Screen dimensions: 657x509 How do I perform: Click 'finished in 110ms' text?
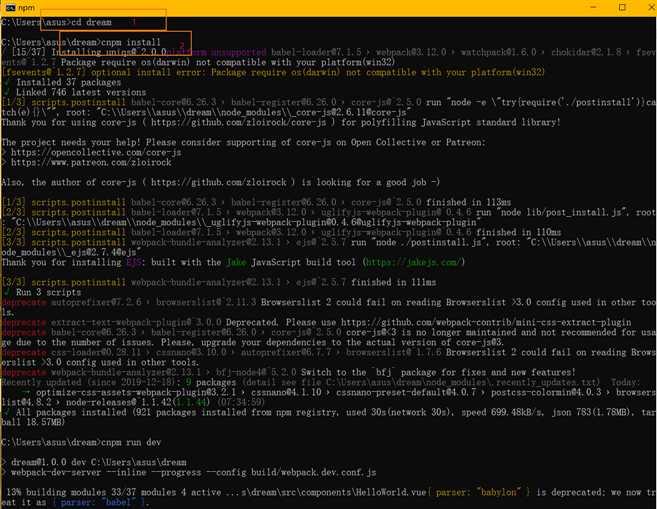[x=518, y=232]
